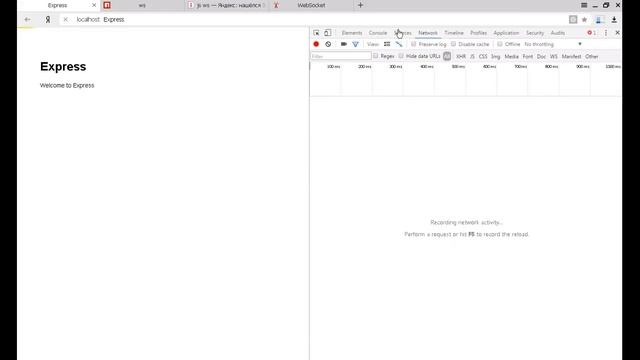Open the Audits tab

tap(558, 33)
